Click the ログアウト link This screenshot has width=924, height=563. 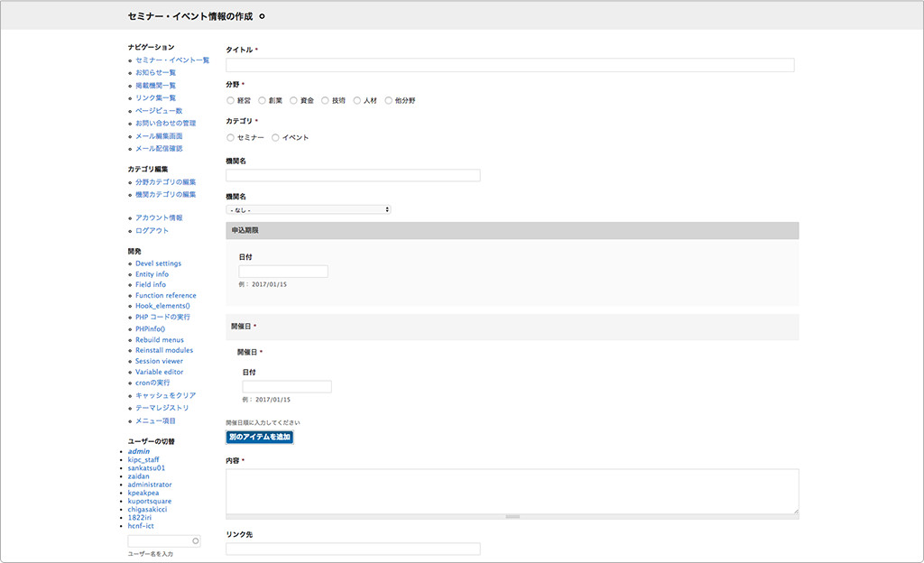pos(152,231)
